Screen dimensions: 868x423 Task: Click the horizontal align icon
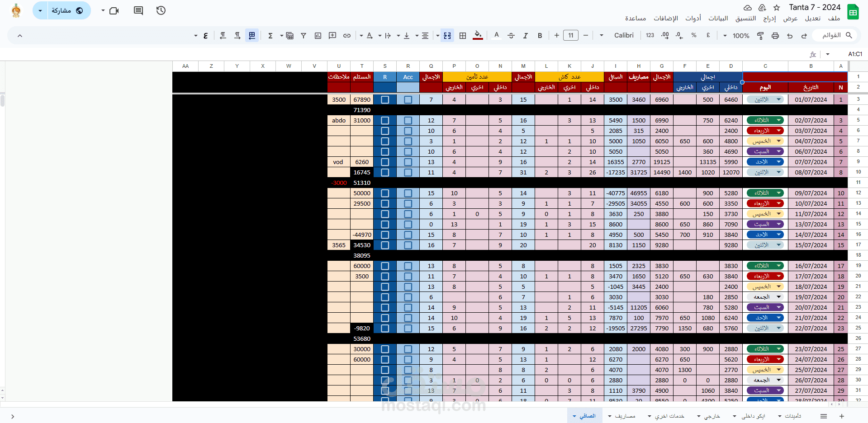(x=425, y=35)
